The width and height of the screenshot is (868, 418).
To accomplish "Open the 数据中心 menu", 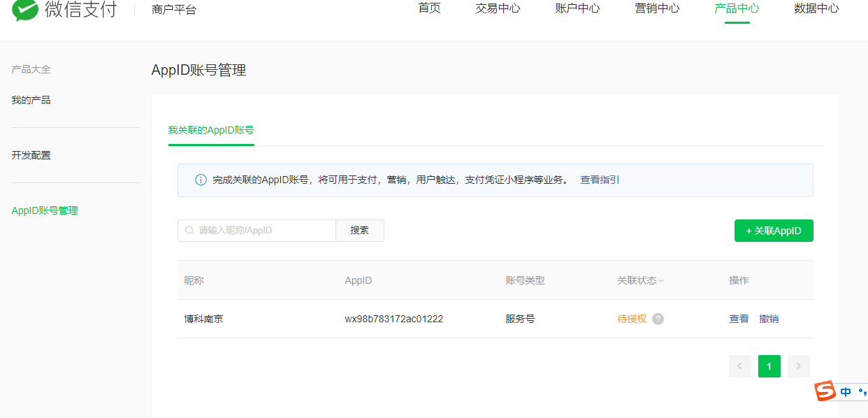I will tap(816, 8).
